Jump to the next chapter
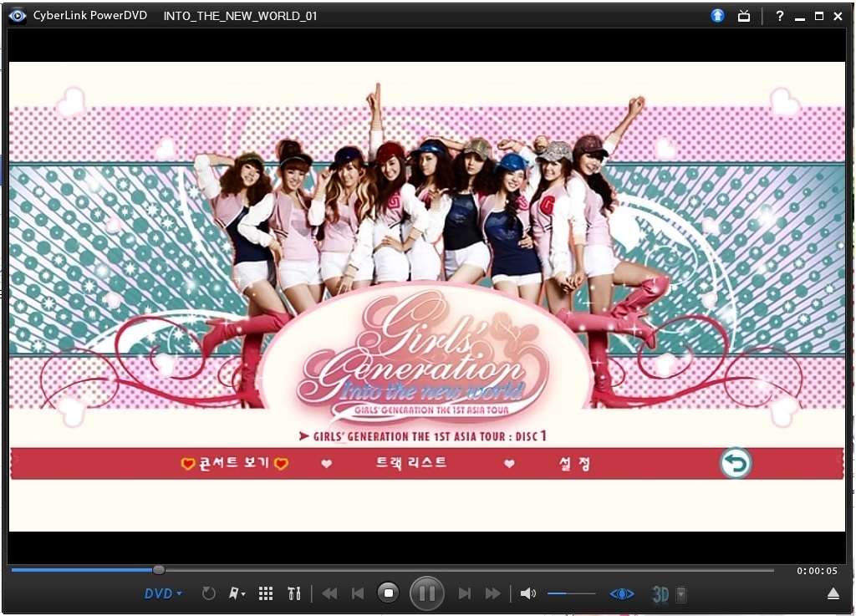Screen dimensions: 856x616 click(x=464, y=593)
